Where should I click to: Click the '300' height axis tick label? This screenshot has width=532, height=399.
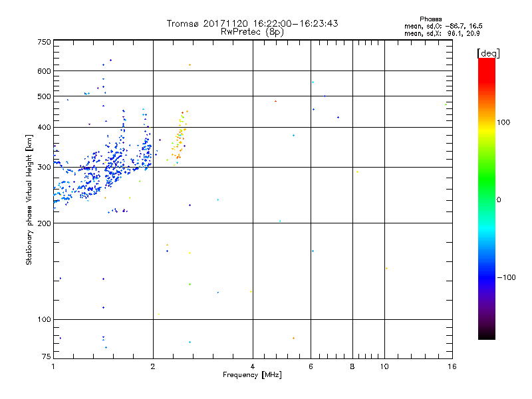pos(45,167)
